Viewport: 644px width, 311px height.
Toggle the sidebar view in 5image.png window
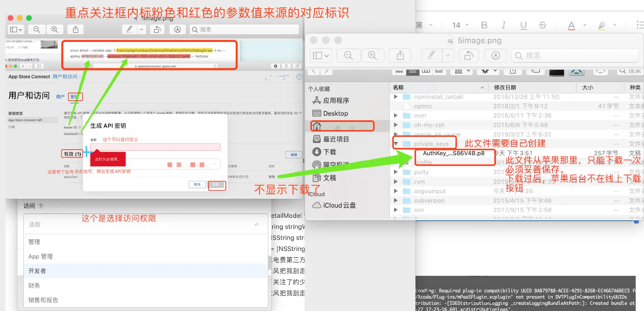[x=321, y=55]
